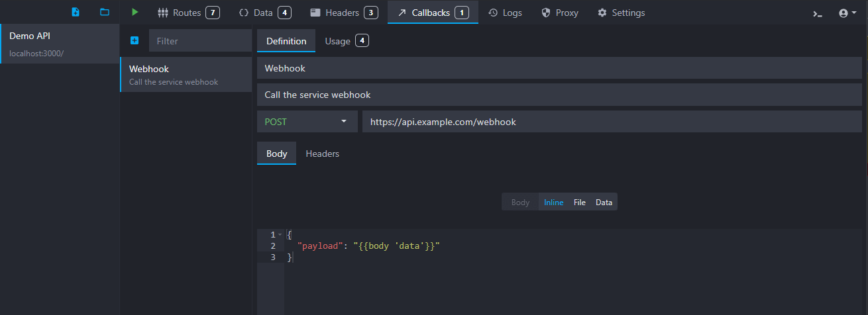
Task: Open an environment via folder icon
Action: point(105,13)
